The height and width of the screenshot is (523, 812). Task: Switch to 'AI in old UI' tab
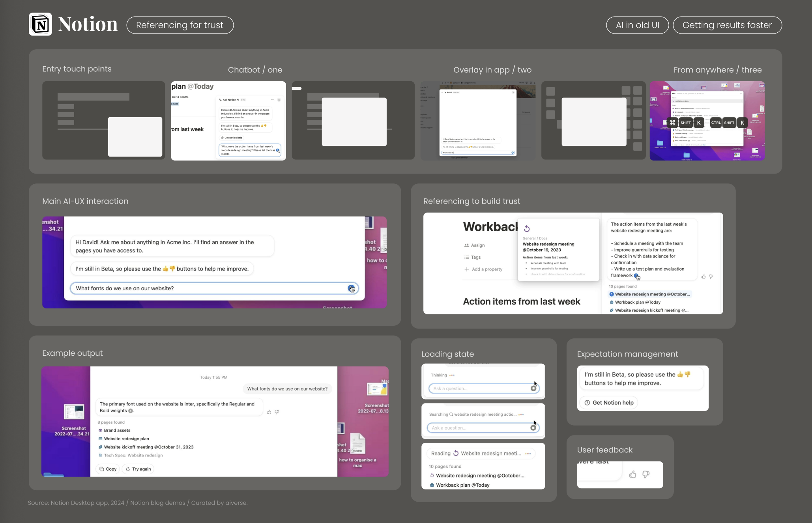[x=637, y=25]
